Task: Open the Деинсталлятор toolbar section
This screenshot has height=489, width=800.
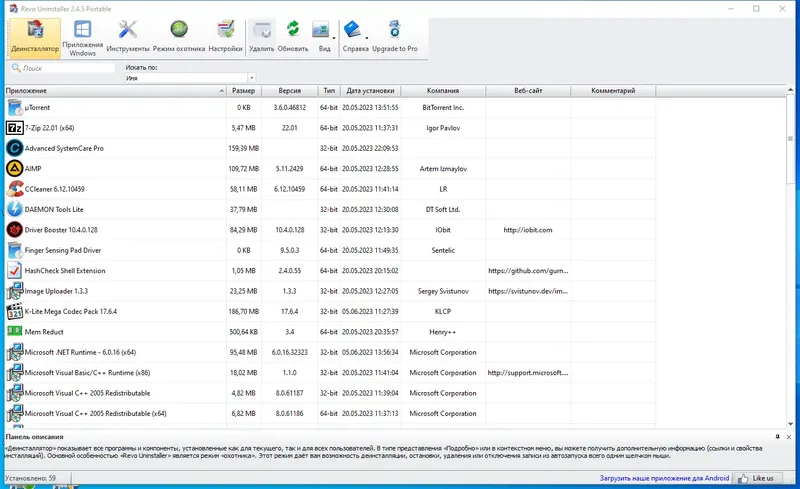Action: tap(35, 37)
